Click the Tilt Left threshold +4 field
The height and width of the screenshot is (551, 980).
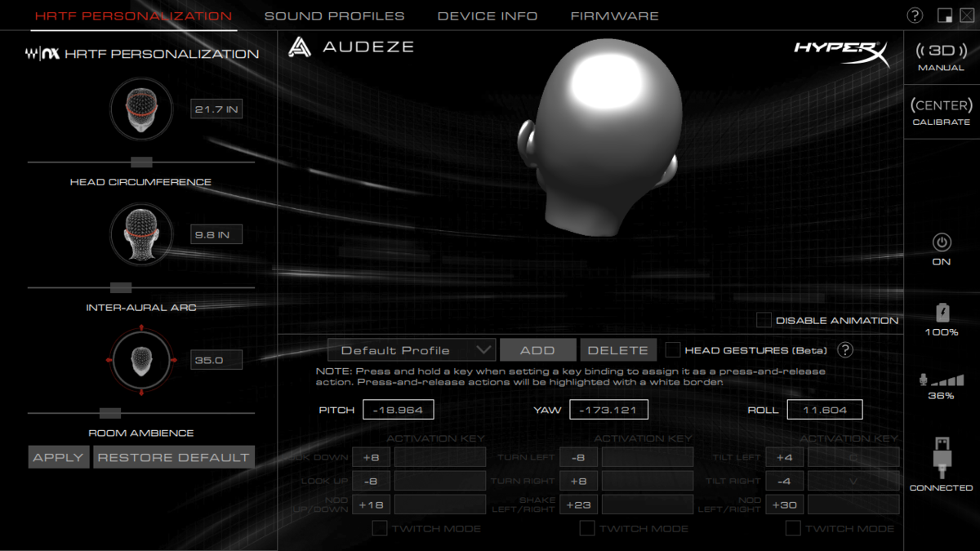(x=784, y=457)
